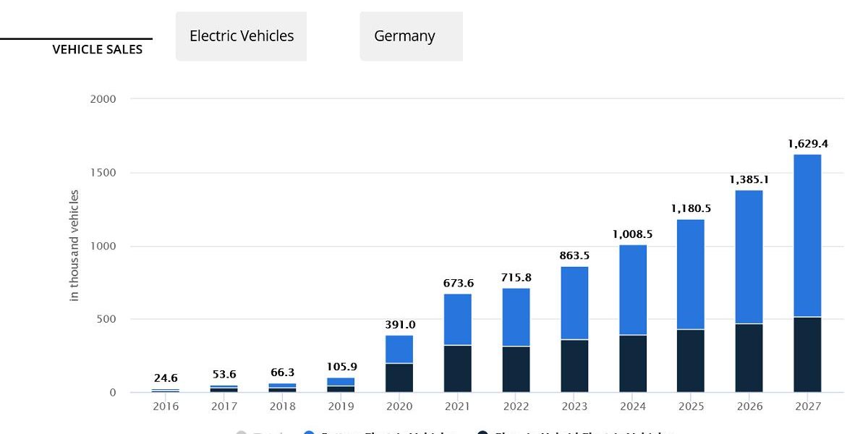Viewport: 868px width, 434px height.
Task: Click the blue segment of the 2020 bar
Action: pyautogui.click(x=399, y=349)
